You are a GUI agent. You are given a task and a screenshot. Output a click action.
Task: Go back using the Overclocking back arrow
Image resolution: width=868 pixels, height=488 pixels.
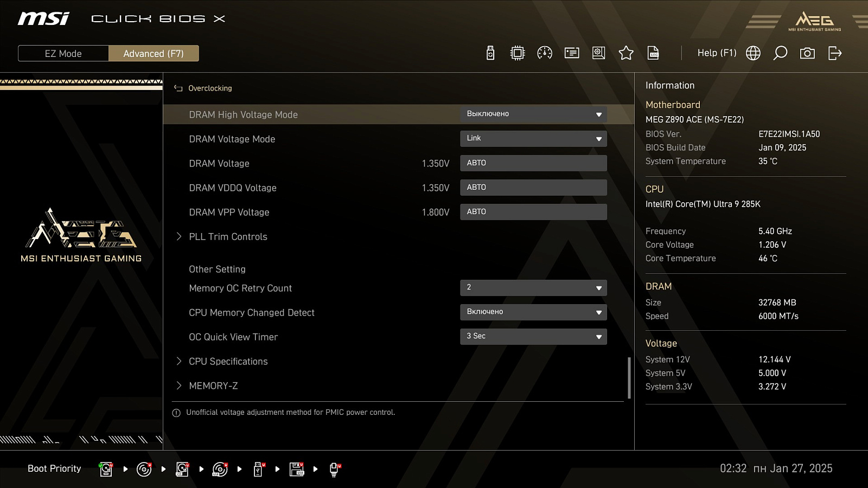[178, 88]
